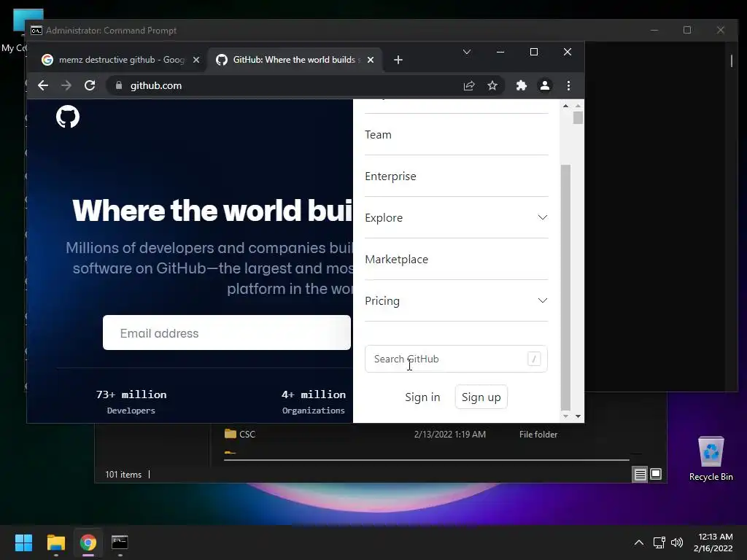747x560 pixels.
Task: Show hidden tray icons chevron
Action: click(x=639, y=542)
